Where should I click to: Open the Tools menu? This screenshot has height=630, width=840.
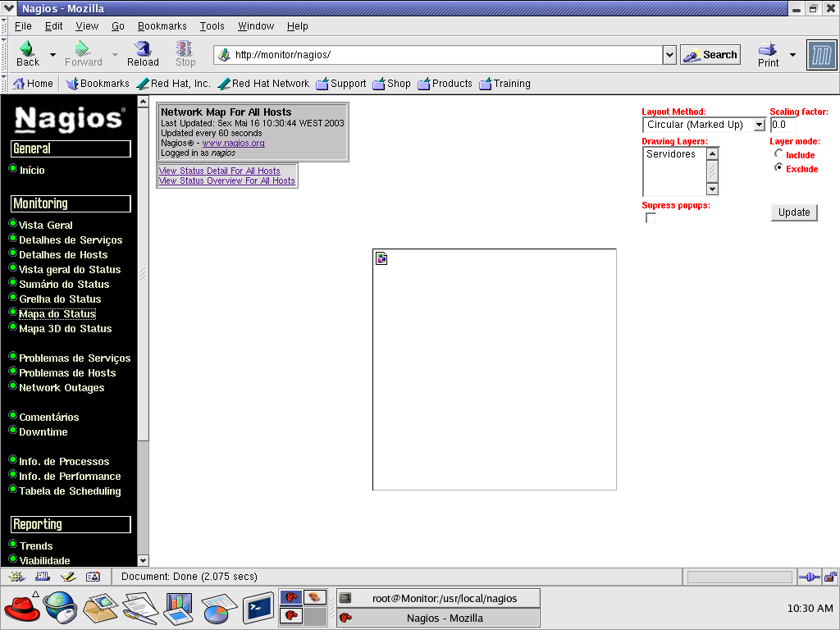coord(212,26)
